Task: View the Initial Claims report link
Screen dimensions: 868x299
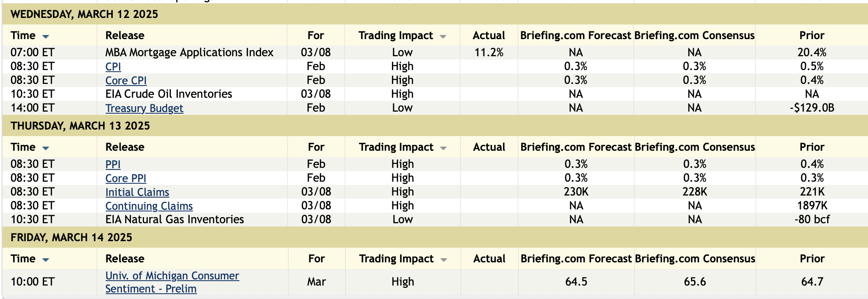Action: (137, 192)
